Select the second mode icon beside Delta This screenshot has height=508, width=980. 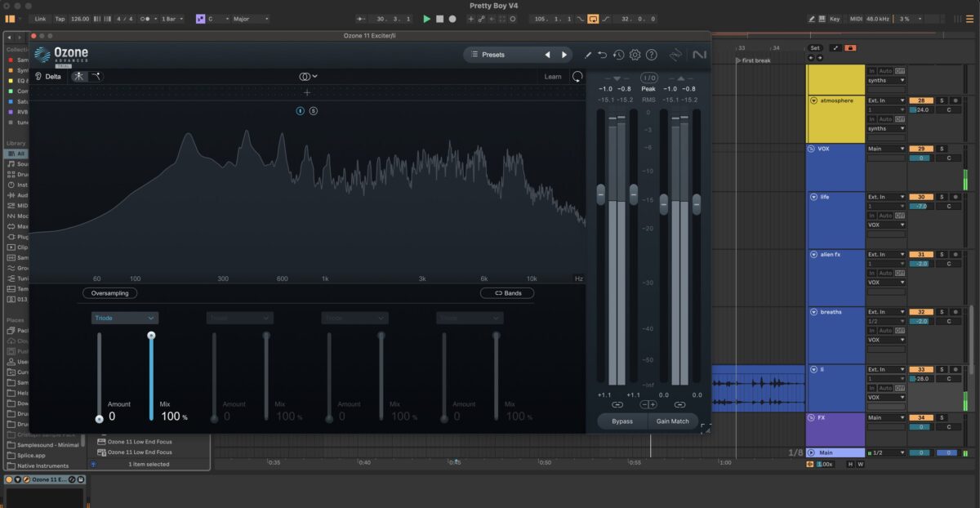(x=96, y=76)
